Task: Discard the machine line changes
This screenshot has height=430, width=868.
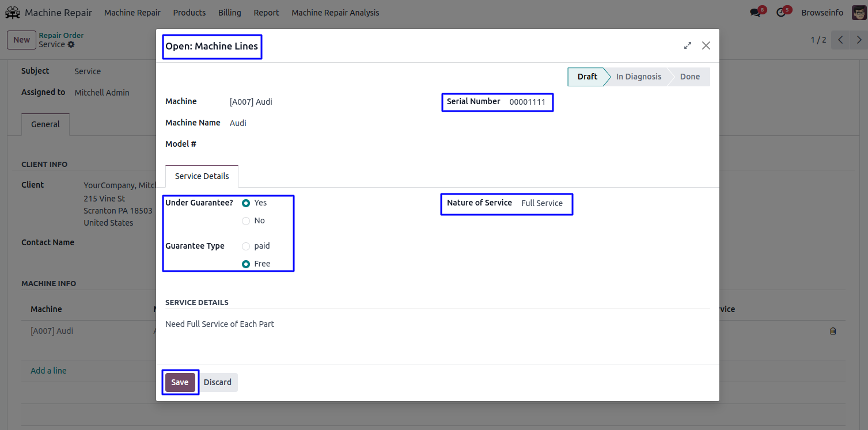Action: 217,382
